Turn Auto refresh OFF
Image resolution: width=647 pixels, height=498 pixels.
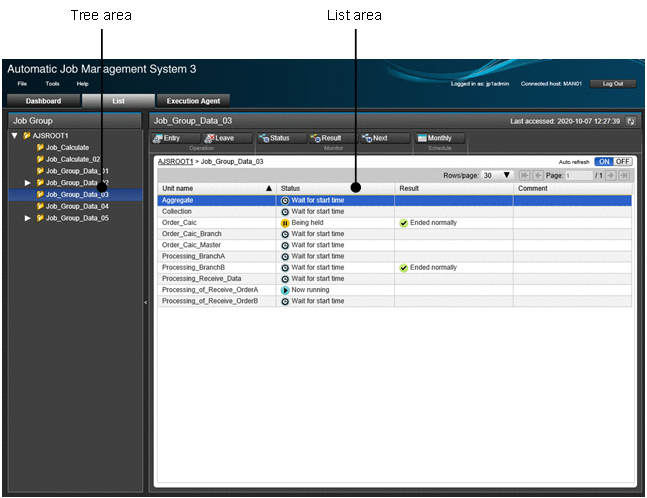click(622, 161)
